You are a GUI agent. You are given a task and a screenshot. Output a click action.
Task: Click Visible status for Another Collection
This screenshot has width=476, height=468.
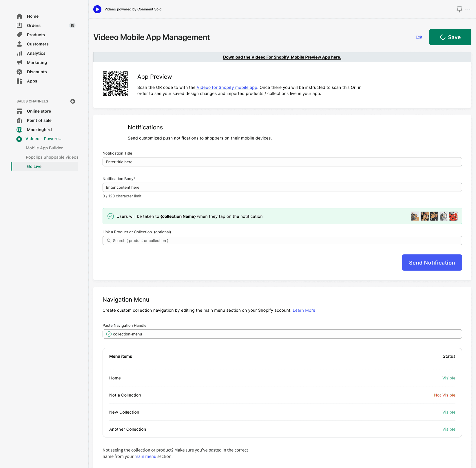(449, 429)
